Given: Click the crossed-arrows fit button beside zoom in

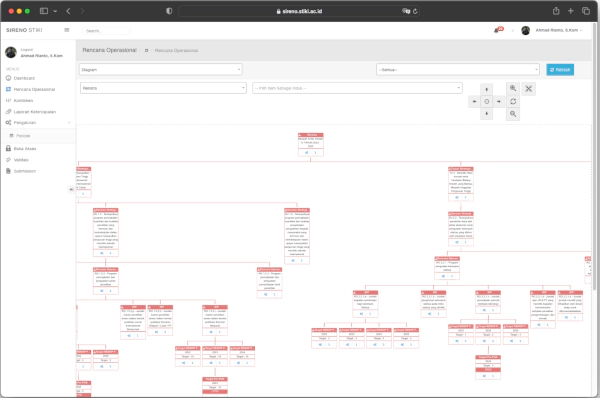Looking at the screenshot, I should [528, 89].
